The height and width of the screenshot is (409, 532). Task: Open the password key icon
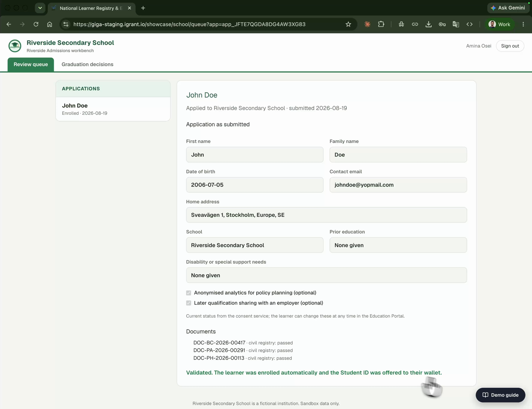tap(442, 24)
